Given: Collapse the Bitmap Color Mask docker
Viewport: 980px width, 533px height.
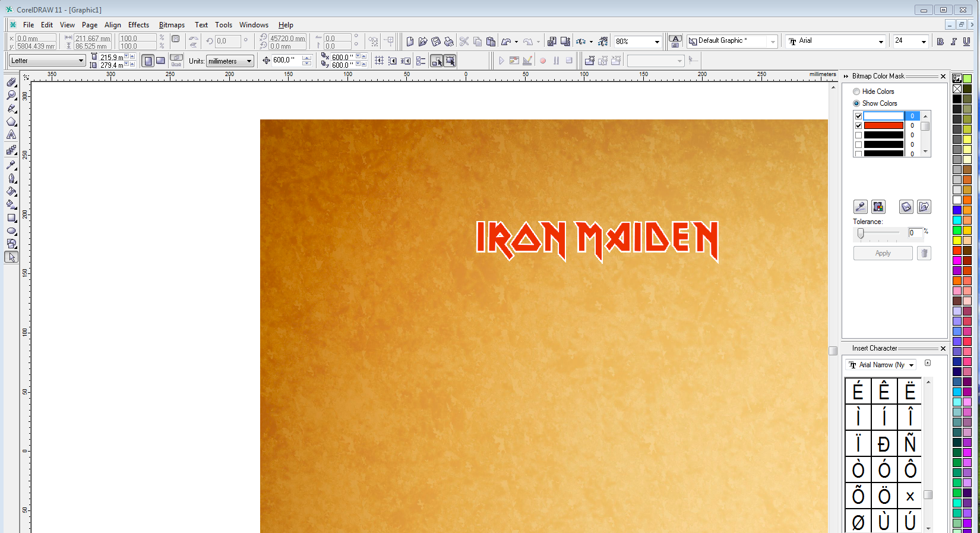Looking at the screenshot, I should 846,76.
